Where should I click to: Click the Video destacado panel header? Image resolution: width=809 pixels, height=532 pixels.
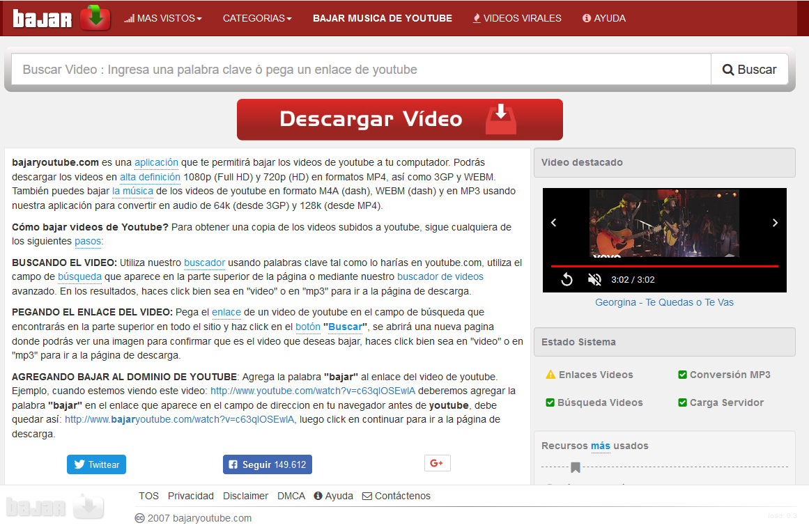click(665, 162)
